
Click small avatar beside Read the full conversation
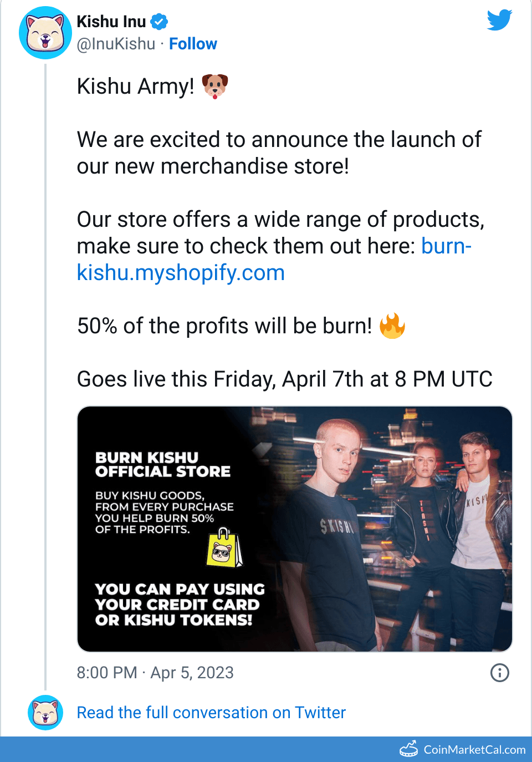click(x=45, y=713)
